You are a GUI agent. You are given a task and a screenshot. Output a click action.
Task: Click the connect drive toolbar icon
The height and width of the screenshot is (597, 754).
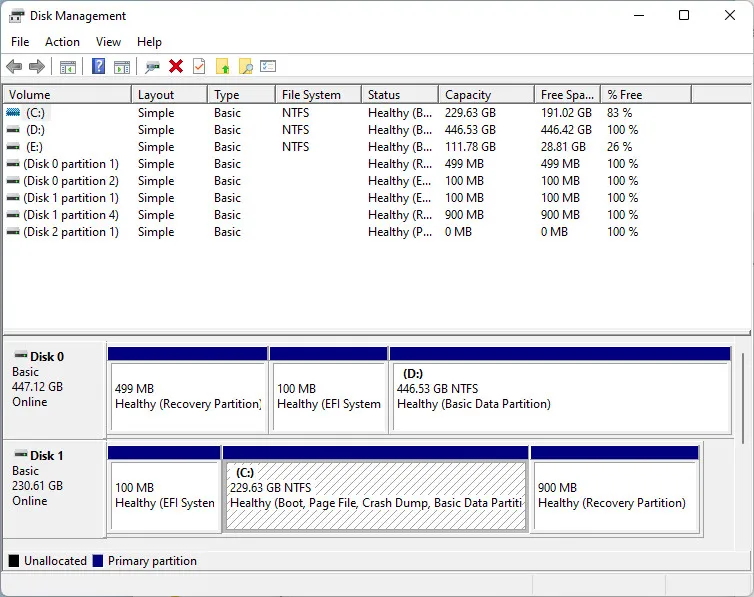coord(152,67)
